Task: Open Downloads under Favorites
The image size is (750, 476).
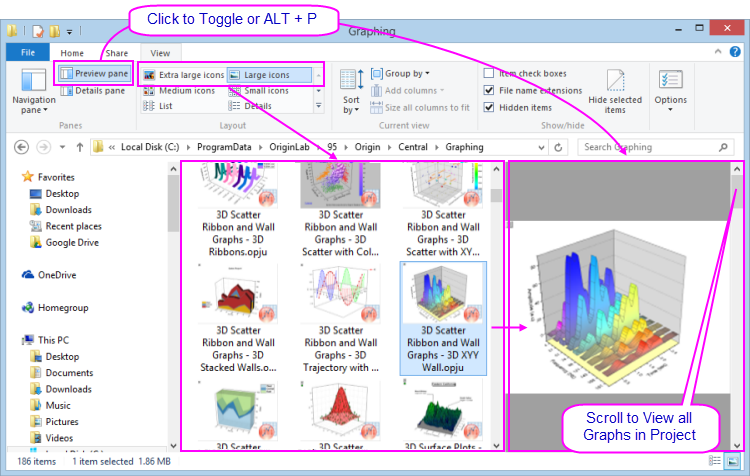Action: pyautogui.click(x=68, y=210)
